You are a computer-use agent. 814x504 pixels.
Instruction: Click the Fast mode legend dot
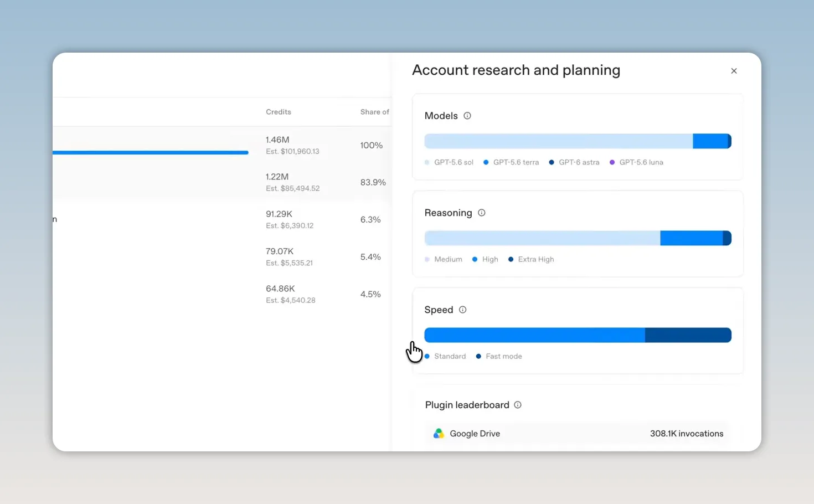pyautogui.click(x=478, y=356)
